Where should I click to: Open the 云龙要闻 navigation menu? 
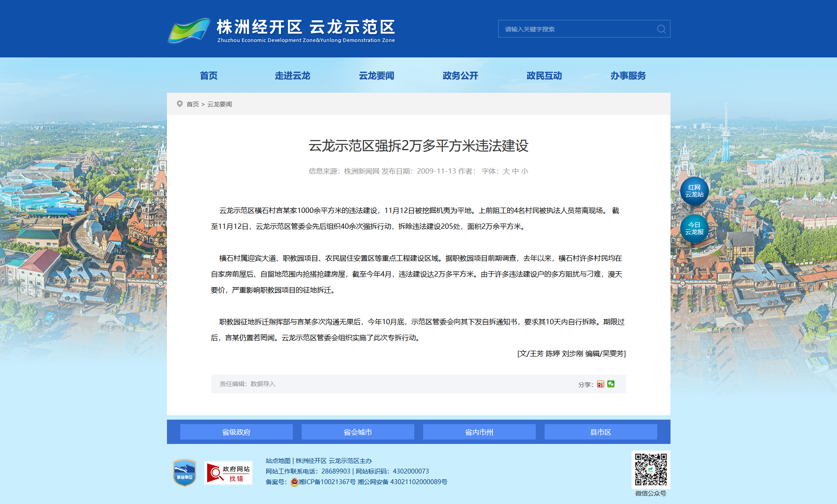click(376, 76)
